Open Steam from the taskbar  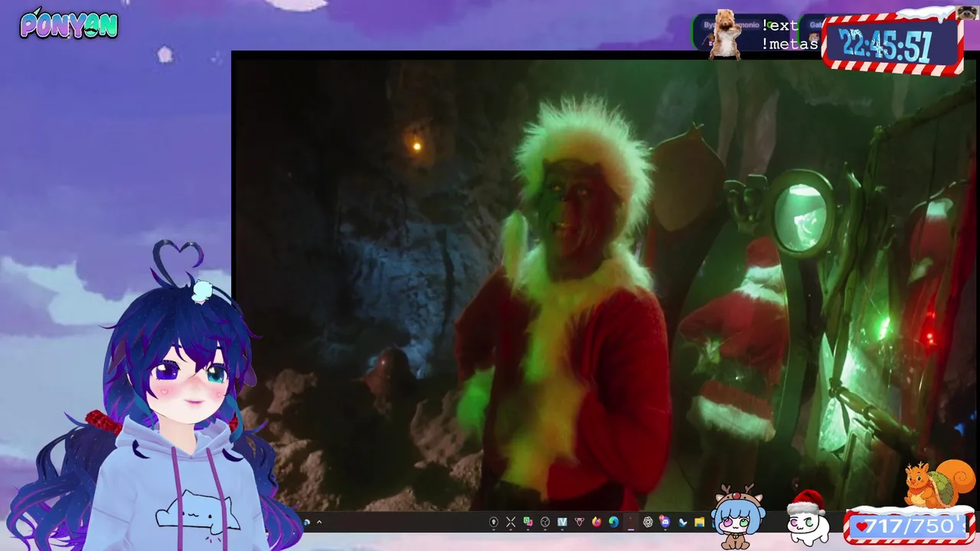pos(682,522)
